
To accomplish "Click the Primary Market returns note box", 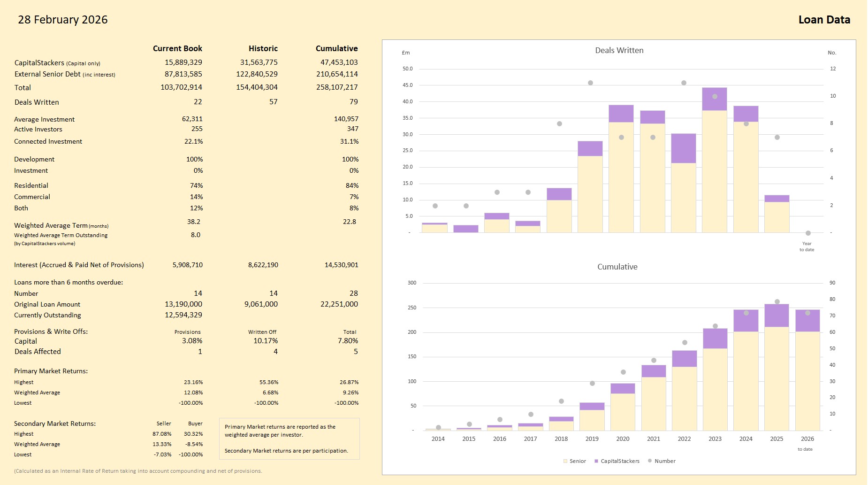I will (x=289, y=439).
